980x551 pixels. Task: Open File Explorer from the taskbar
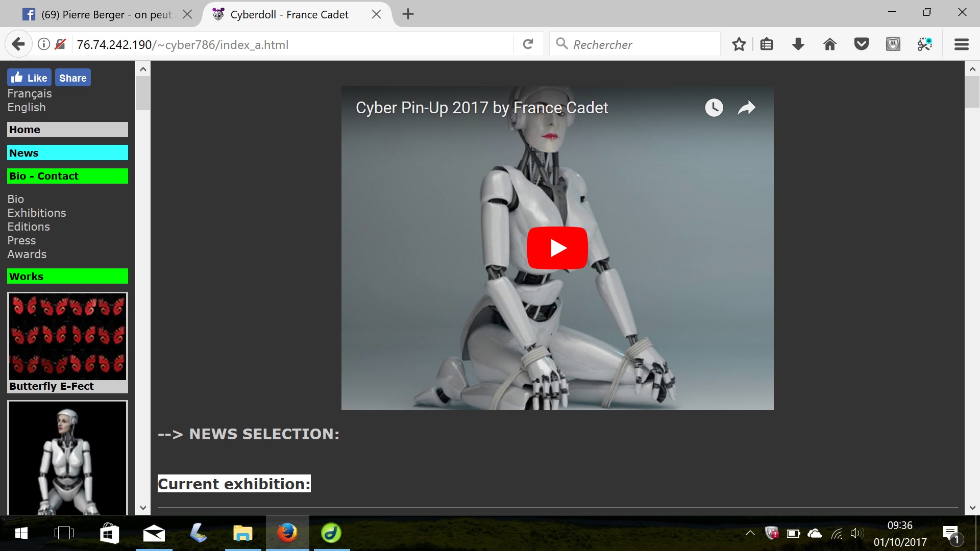[x=242, y=533]
